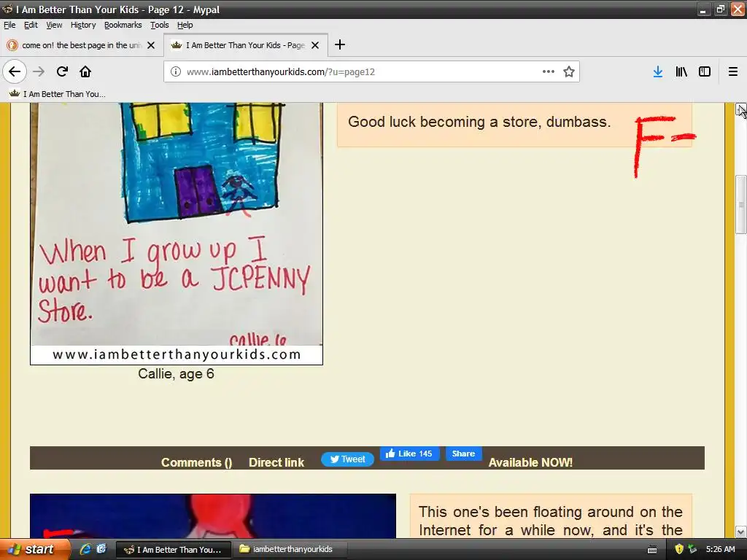
Task: Click the red drawing thumbnail at page bottom
Action: [212, 516]
